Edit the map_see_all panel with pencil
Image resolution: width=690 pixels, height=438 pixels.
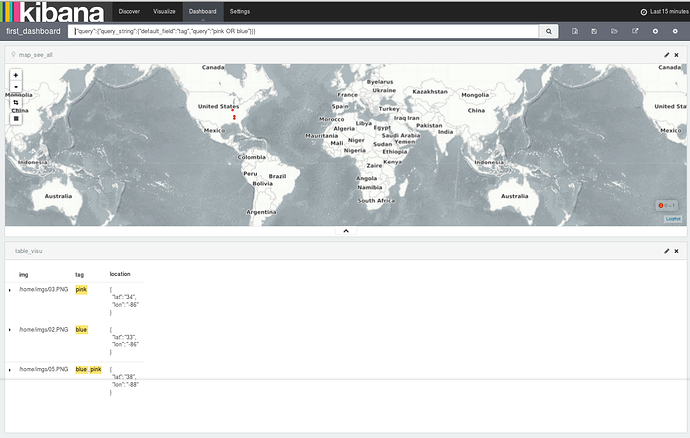(666, 55)
